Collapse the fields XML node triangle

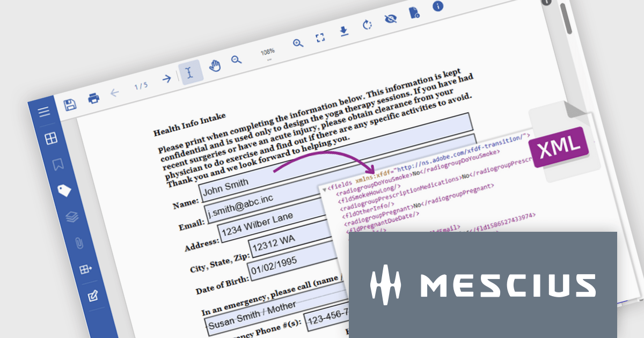click(x=324, y=189)
